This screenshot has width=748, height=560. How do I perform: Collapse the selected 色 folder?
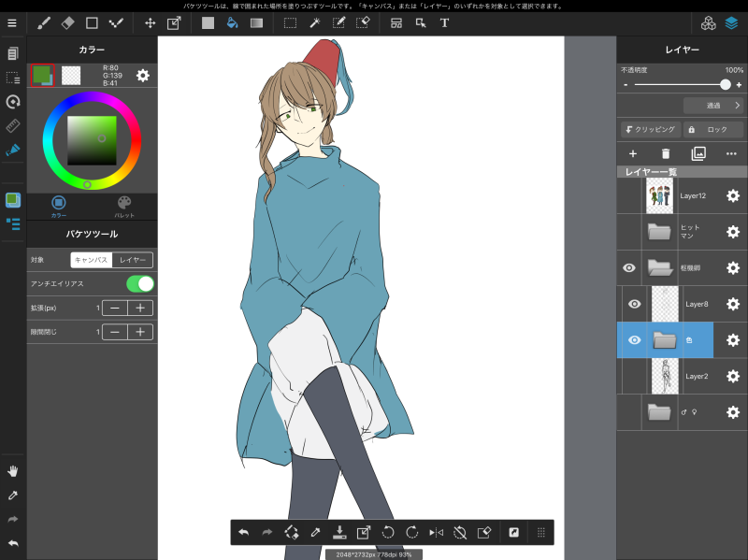coord(665,340)
